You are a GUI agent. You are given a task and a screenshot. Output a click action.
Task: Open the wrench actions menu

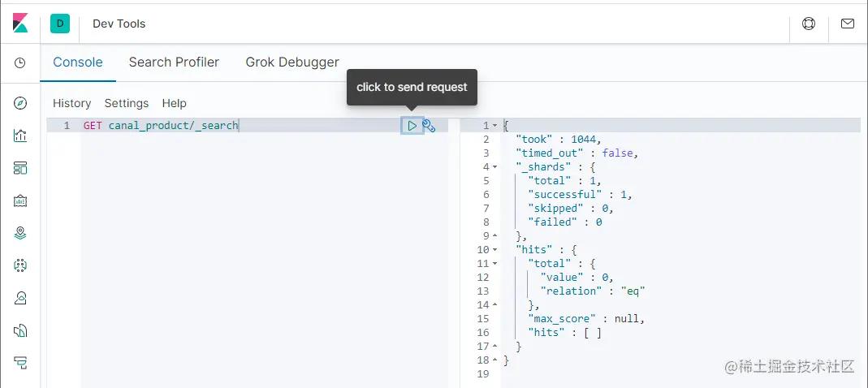[x=430, y=126]
